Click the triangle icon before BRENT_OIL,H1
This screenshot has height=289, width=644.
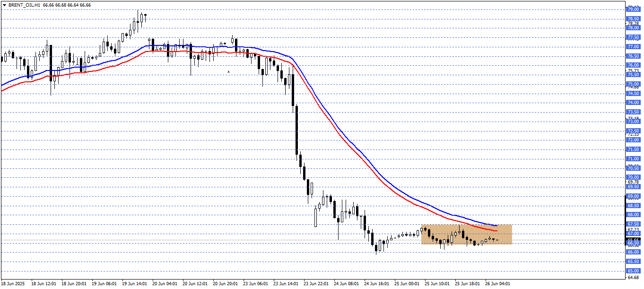tap(4, 5)
